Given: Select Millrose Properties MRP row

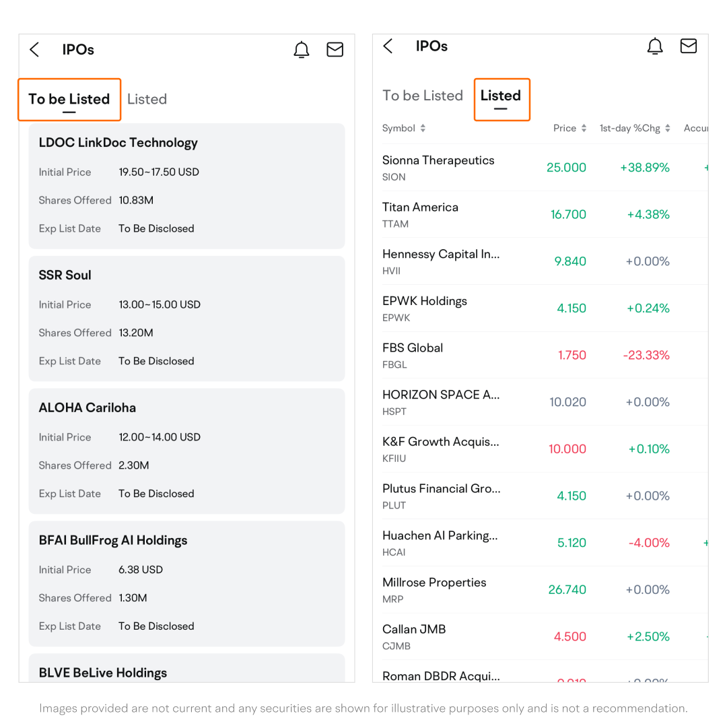Looking at the screenshot, I should point(525,589).
